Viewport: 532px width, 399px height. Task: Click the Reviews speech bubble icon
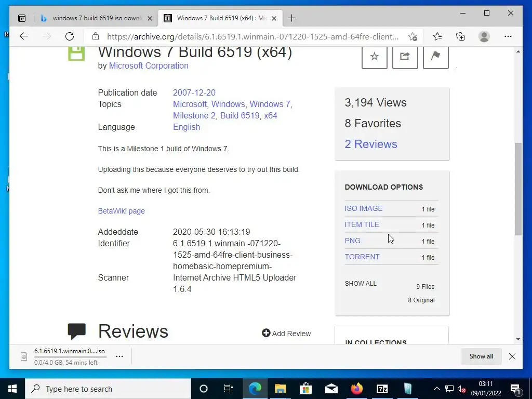coord(77,331)
